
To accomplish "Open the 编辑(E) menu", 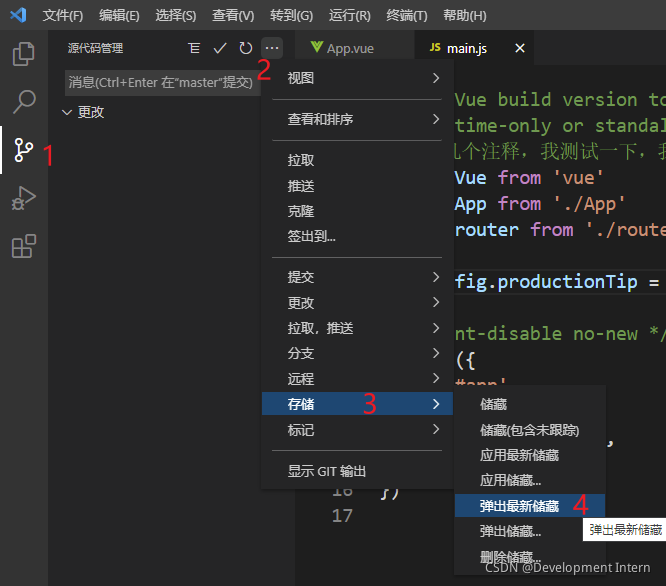I will tap(119, 16).
